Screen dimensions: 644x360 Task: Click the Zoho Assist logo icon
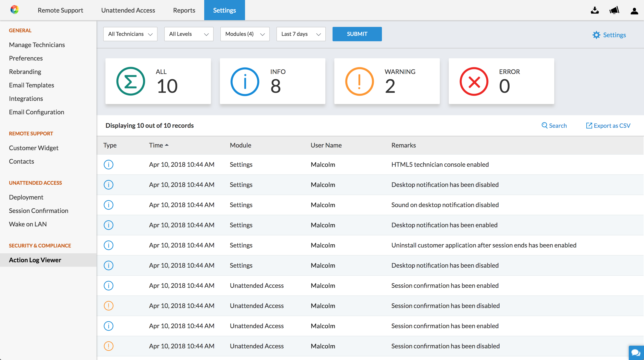click(x=15, y=10)
